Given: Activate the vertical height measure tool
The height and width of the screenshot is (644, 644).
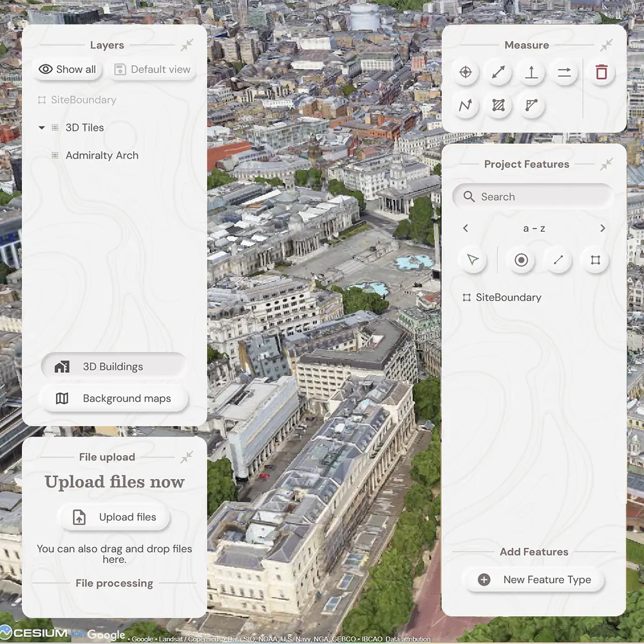Looking at the screenshot, I should (x=531, y=72).
